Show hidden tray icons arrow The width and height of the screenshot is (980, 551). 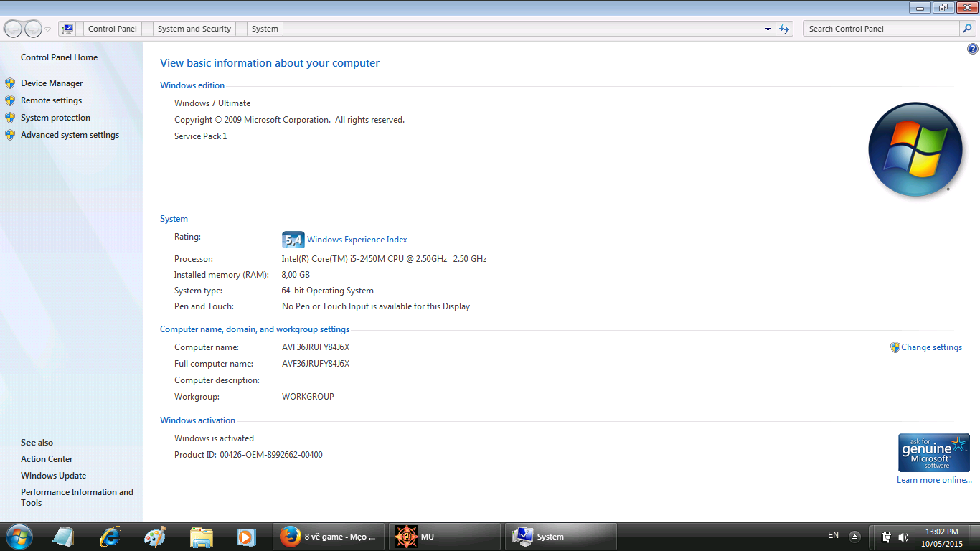(854, 537)
